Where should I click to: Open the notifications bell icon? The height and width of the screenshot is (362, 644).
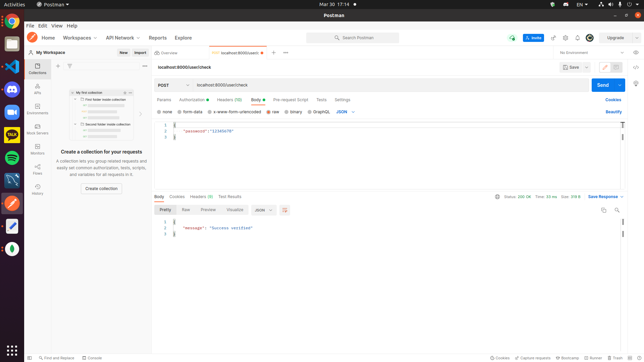(x=578, y=38)
